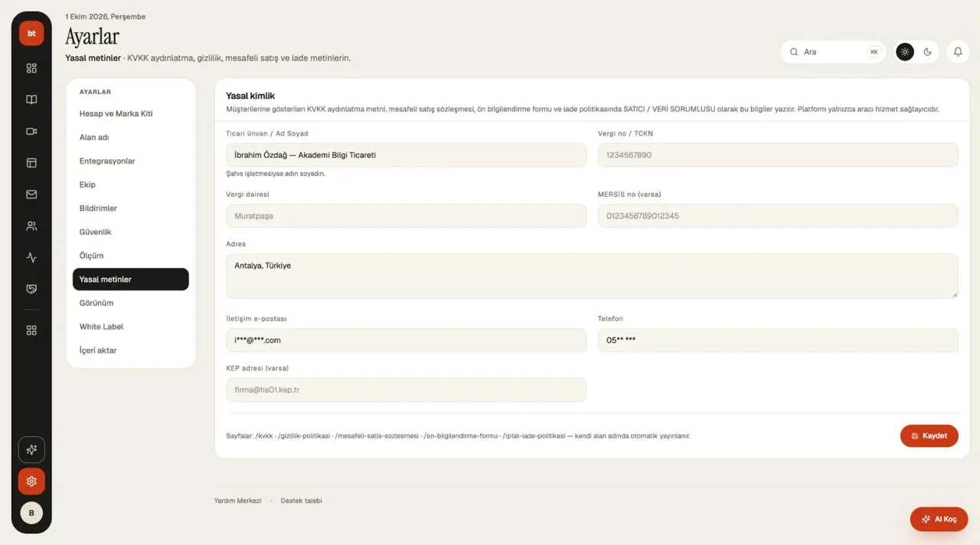Open 'Entegrasyonlar' settings section
The image size is (980, 545).
[131, 162]
